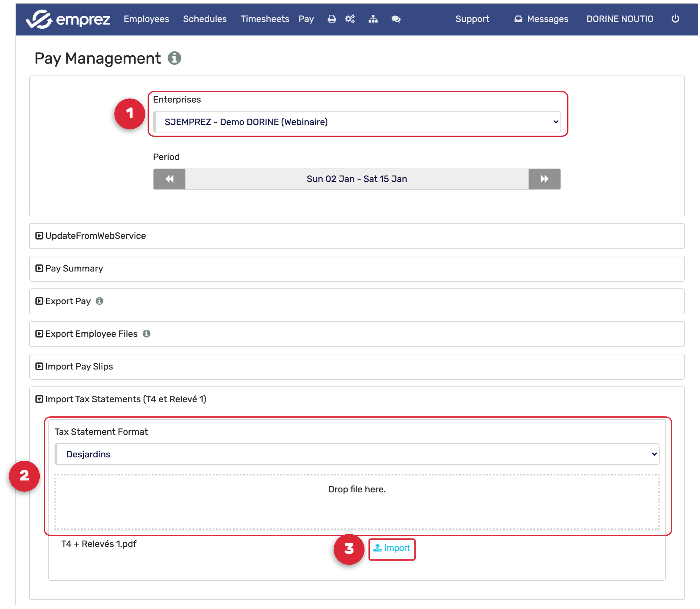Image resolution: width=700 pixels, height=609 pixels.
Task: Open the settings gears icon
Action: tap(350, 19)
